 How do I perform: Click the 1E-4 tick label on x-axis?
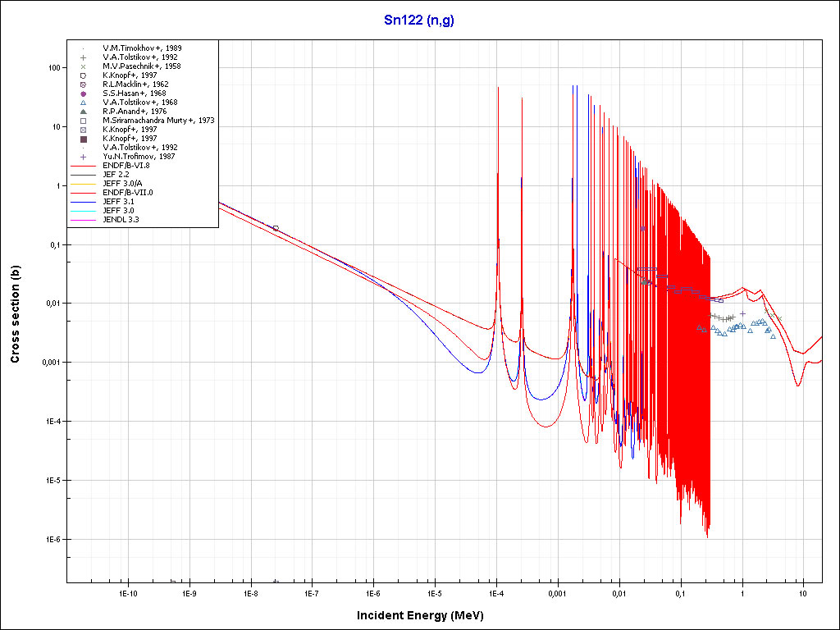[x=495, y=592]
